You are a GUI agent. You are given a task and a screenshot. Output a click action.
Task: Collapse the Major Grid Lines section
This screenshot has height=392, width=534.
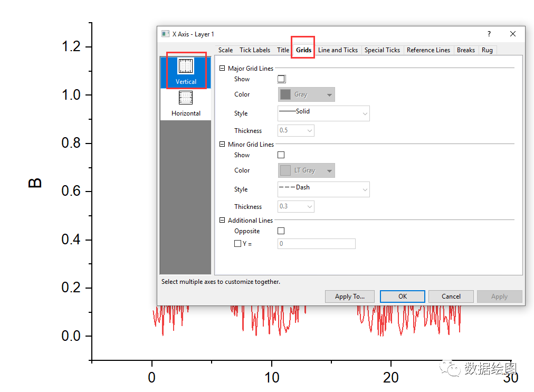222,68
